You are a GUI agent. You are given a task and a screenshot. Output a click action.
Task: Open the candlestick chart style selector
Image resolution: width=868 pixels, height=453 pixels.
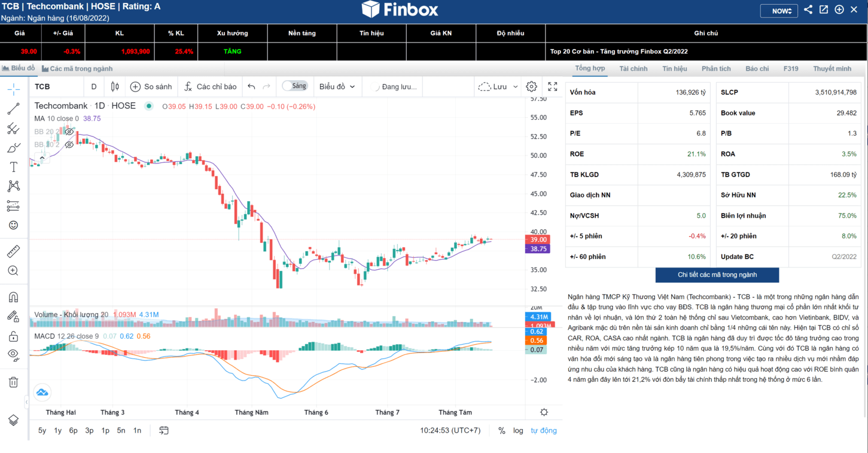115,87
